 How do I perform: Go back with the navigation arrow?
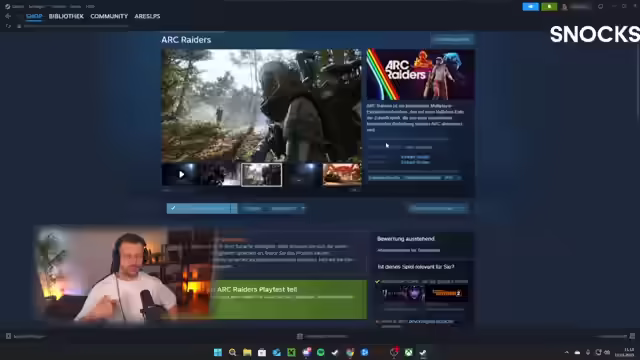point(8,16)
